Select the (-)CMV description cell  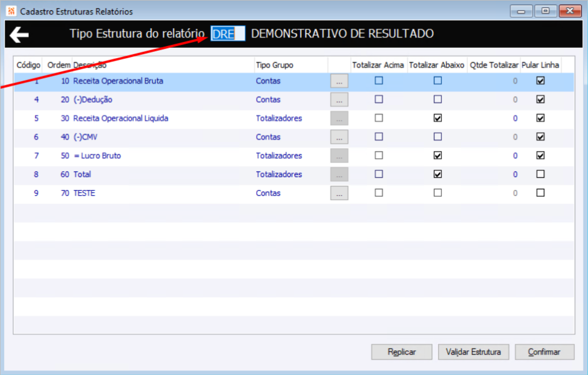click(x=85, y=137)
